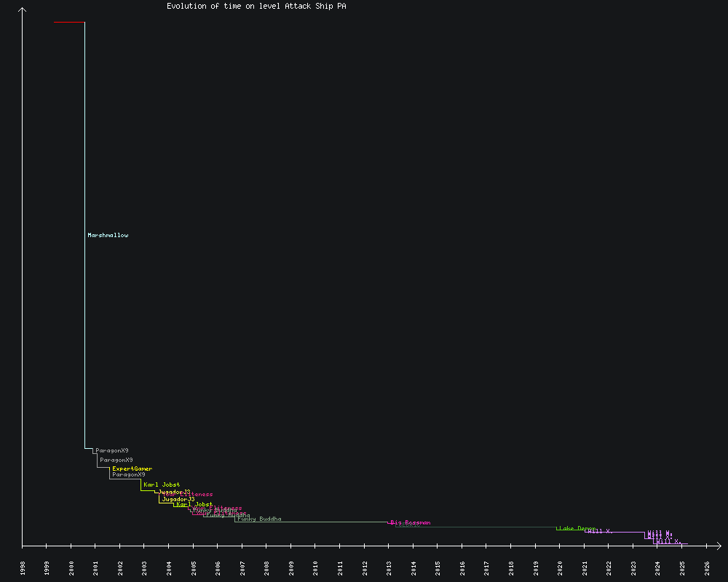The width and height of the screenshot is (728, 582).
Task: Select the isolated Funky Buddha label near 2007
Action: click(x=259, y=519)
